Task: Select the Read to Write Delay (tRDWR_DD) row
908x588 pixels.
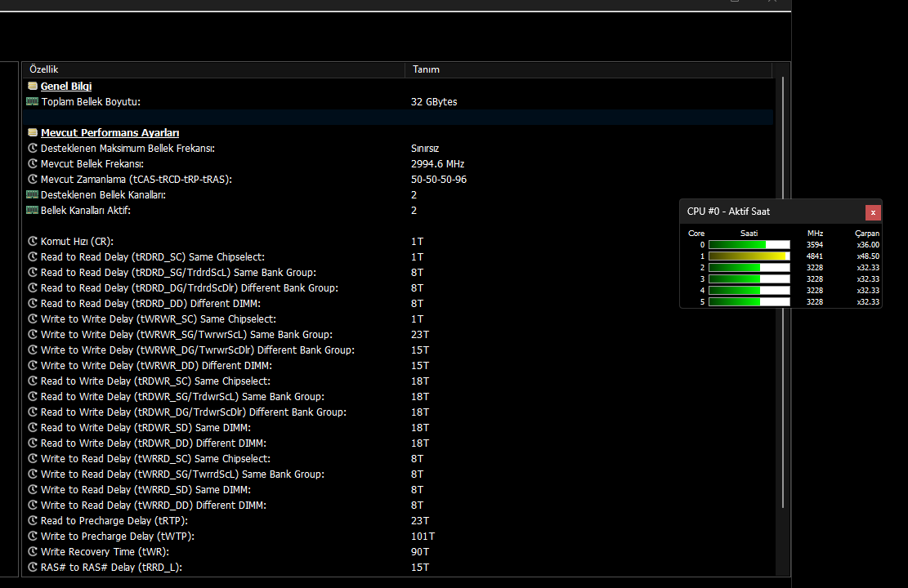Action: (x=397, y=443)
